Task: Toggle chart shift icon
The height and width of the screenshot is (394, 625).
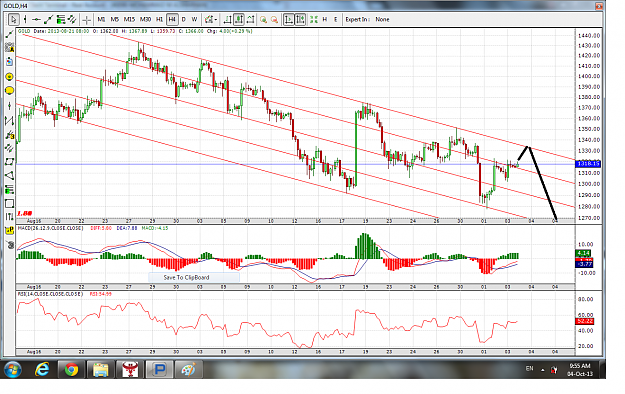Action: coord(289,19)
